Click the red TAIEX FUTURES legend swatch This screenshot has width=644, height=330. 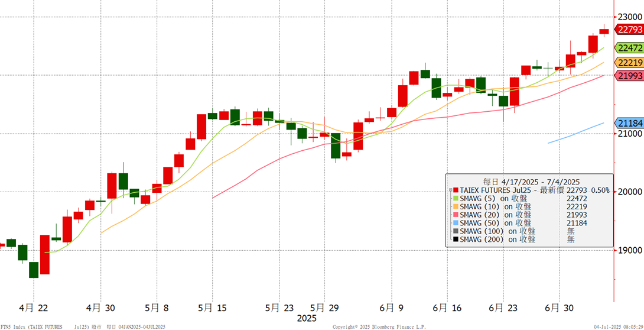pos(456,190)
